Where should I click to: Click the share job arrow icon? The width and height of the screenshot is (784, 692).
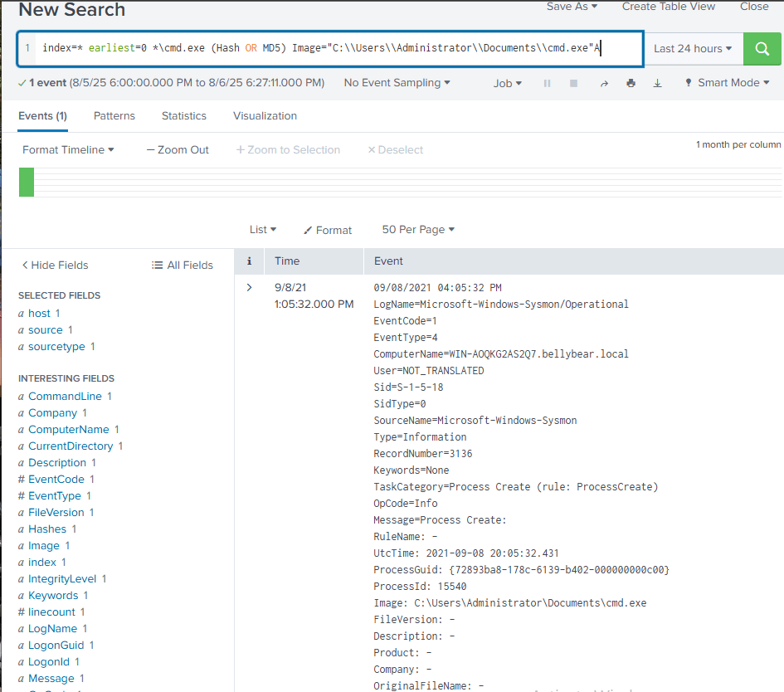coord(604,84)
